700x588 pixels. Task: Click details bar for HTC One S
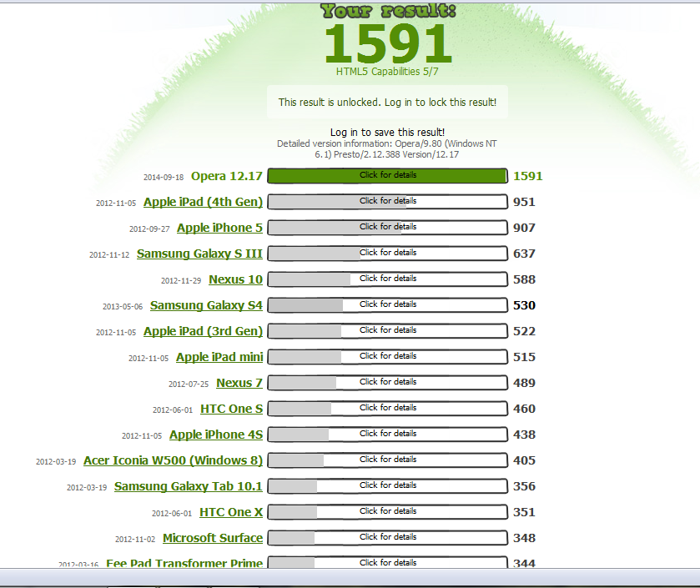pyautogui.click(x=387, y=409)
